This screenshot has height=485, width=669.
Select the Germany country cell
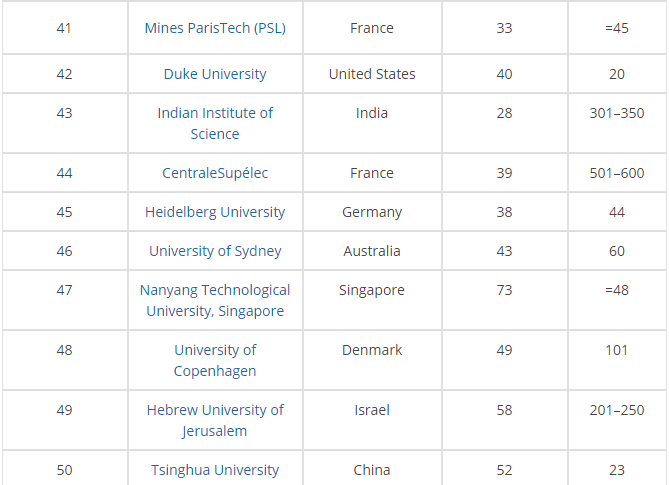click(372, 212)
